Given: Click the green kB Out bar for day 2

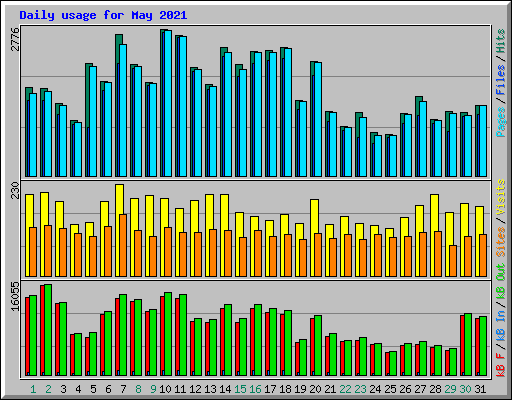Looking at the screenshot, I should point(48,330).
